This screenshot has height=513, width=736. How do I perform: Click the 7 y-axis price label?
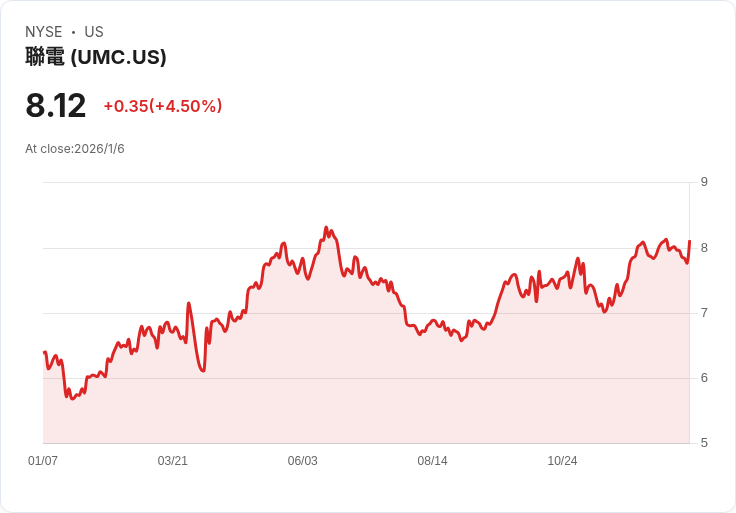pos(704,313)
